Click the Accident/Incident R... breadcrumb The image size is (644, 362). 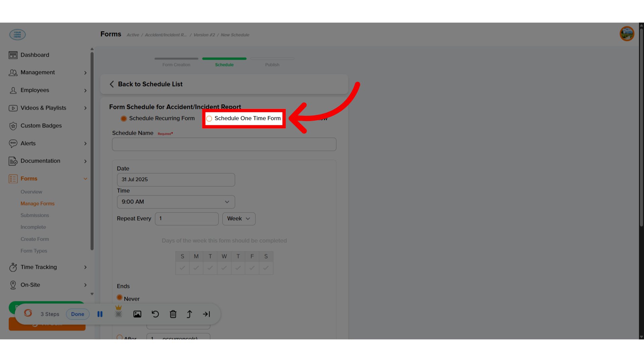pyautogui.click(x=166, y=35)
